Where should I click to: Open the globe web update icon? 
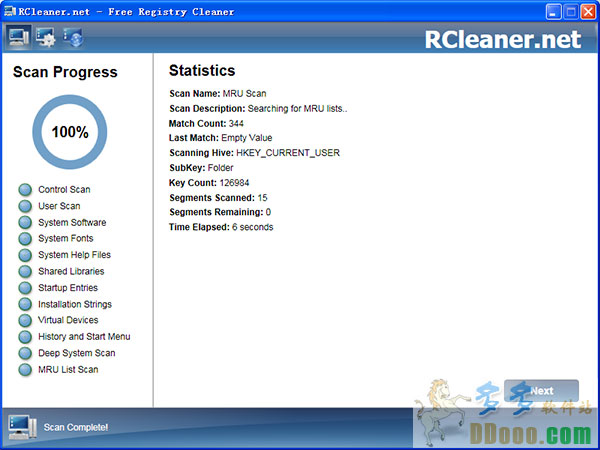tap(73, 38)
